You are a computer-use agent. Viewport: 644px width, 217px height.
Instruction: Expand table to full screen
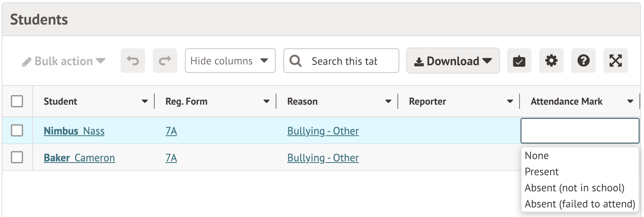point(615,61)
